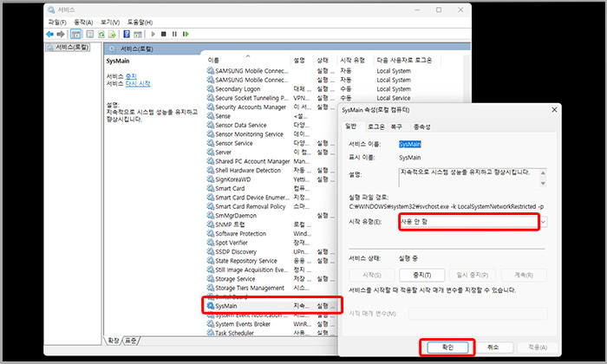Select the SSDP Discovery service row

[x=272, y=252]
